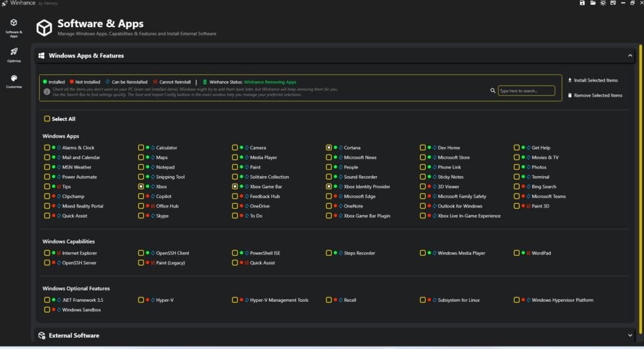Image resolution: width=644 pixels, height=349 pixels.
Task: Expand the External Software section chevron
Action: [x=630, y=336]
